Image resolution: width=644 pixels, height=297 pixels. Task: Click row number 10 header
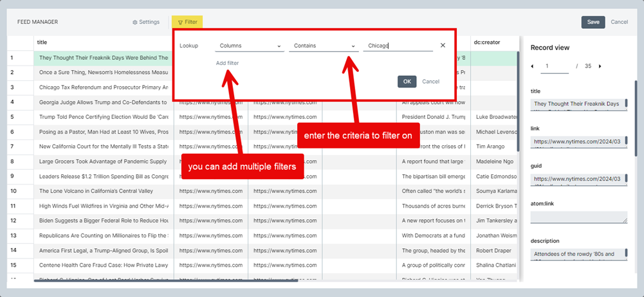[21, 191]
